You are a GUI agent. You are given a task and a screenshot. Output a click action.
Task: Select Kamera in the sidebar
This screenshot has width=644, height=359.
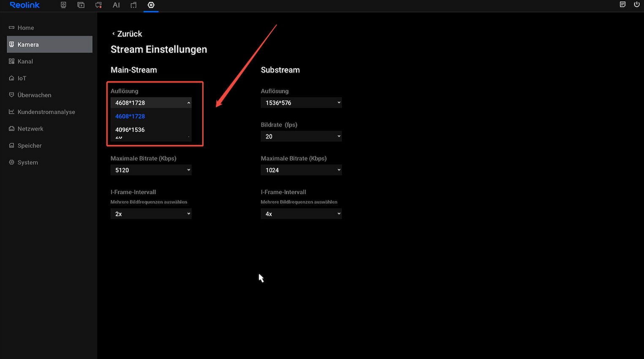coord(49,44)
